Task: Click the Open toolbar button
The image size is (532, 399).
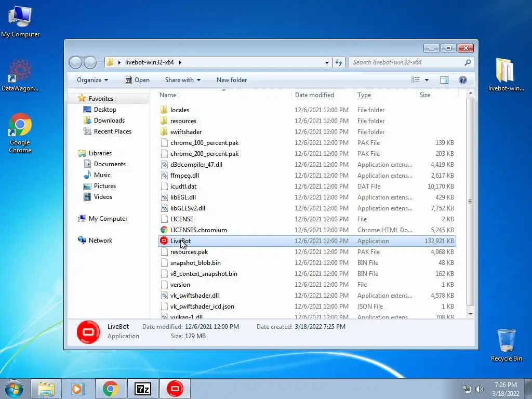Action: [x=137, y=79]
